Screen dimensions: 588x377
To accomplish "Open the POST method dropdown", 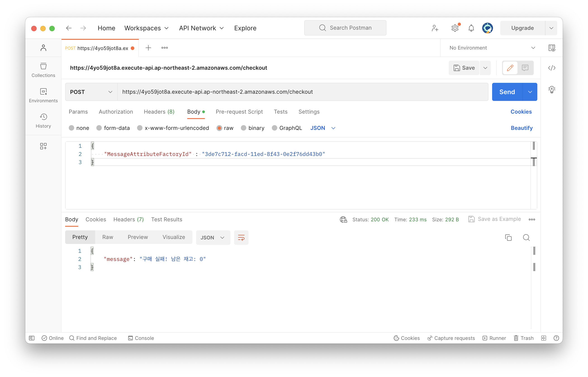I will tap(91, 92).
